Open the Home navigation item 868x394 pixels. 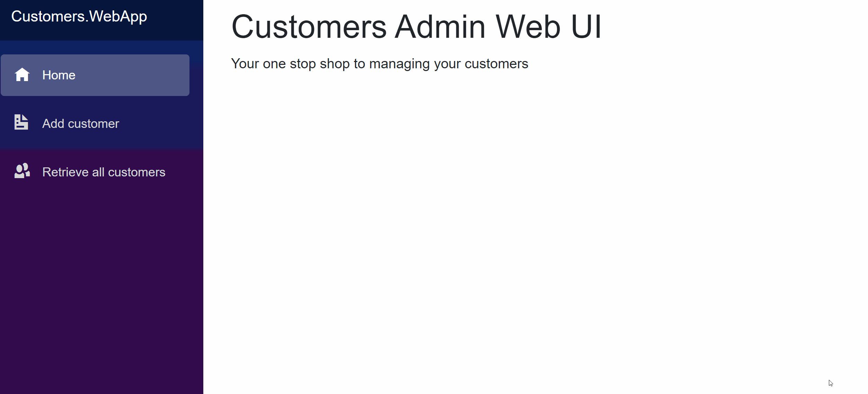59,75
